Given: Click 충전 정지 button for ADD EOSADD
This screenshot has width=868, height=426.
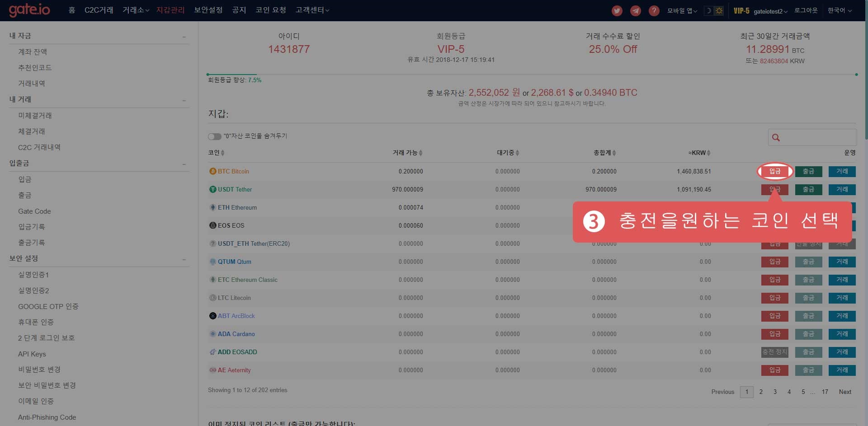Looking at the screenshot, I should [775, 352].
